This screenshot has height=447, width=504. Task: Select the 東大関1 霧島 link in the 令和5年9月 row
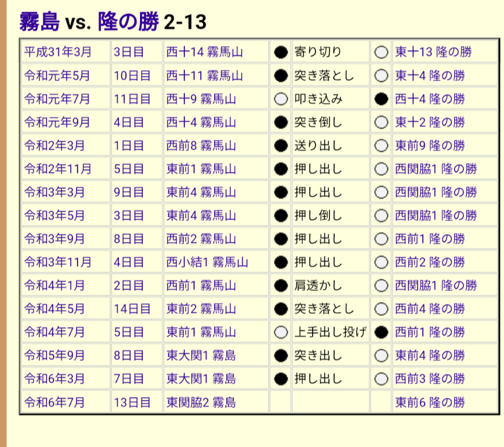click(201, 356)
